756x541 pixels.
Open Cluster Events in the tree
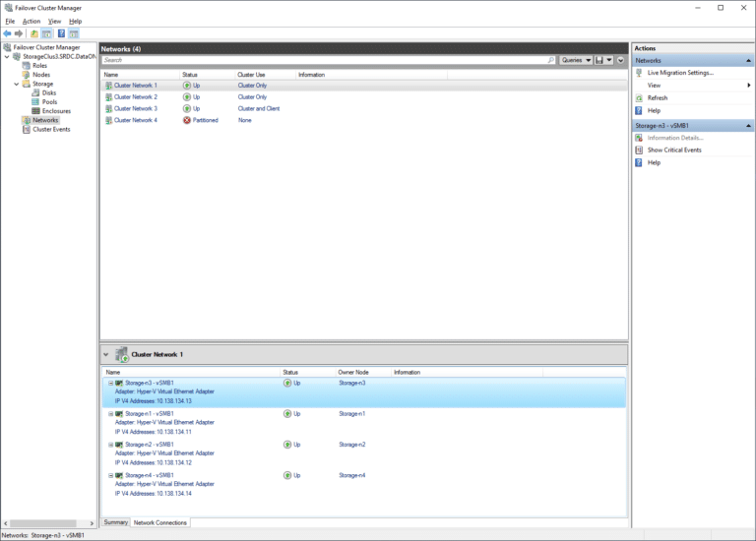(51, 130)
